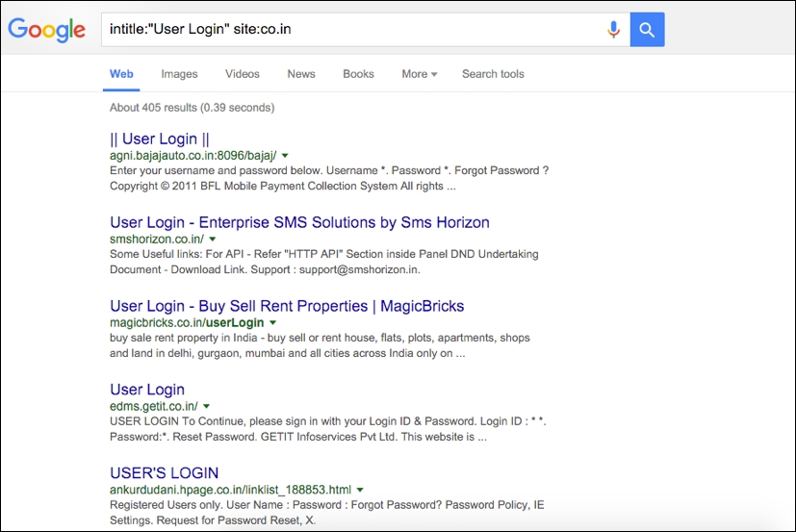Click the edms.getit.co.in/ URL text
The height and width of the screenshot is (532, 796).
pos(154,406)
